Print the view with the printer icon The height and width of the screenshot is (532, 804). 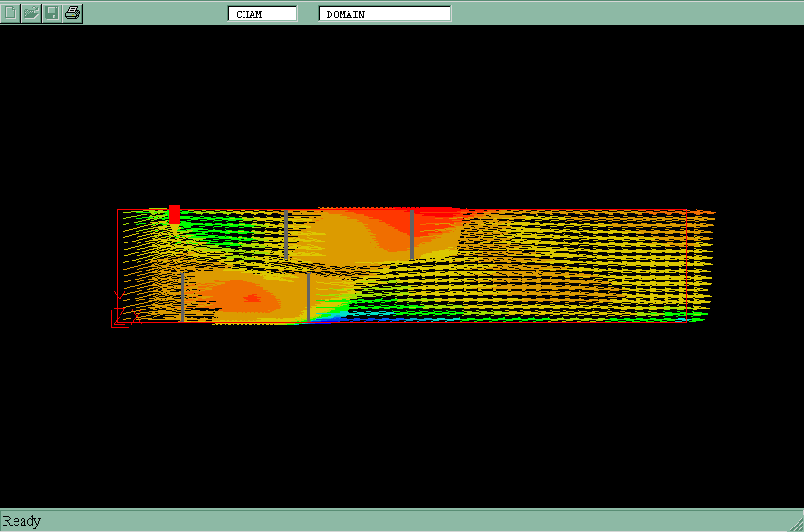click(x=73, y=13)
